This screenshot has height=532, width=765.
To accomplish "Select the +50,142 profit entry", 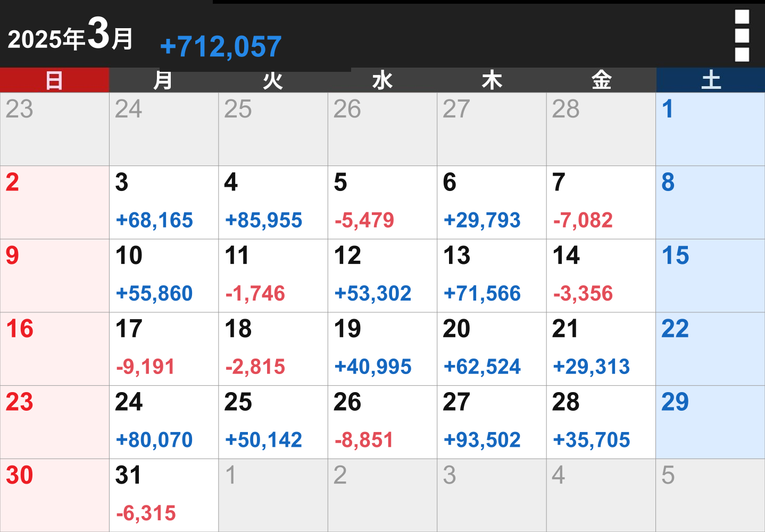I will coord(264,440).
